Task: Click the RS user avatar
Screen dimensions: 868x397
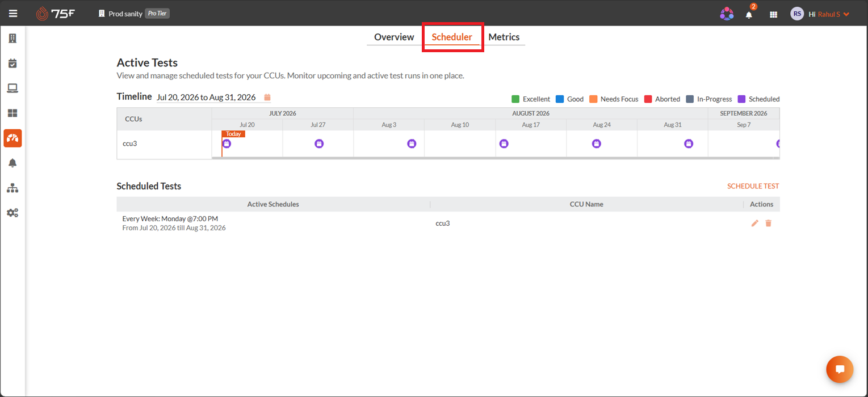Action: [797, 14]
